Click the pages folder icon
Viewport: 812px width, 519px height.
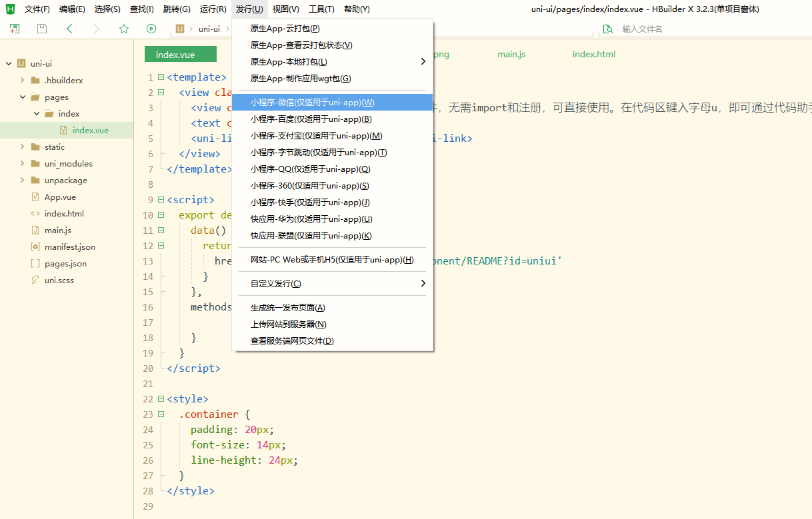tap(35, 97)
